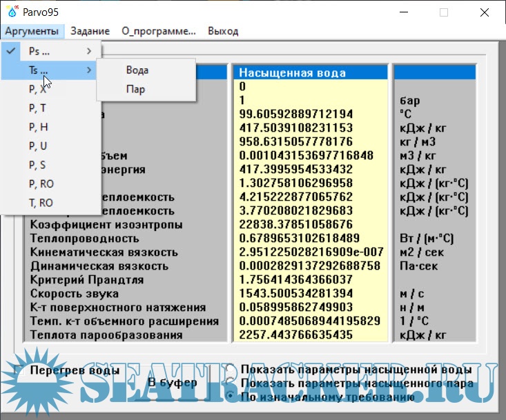Open the Задание menu
Image resolution: width=506 pixels, height=420 pixels.
[x=90, y=31]
